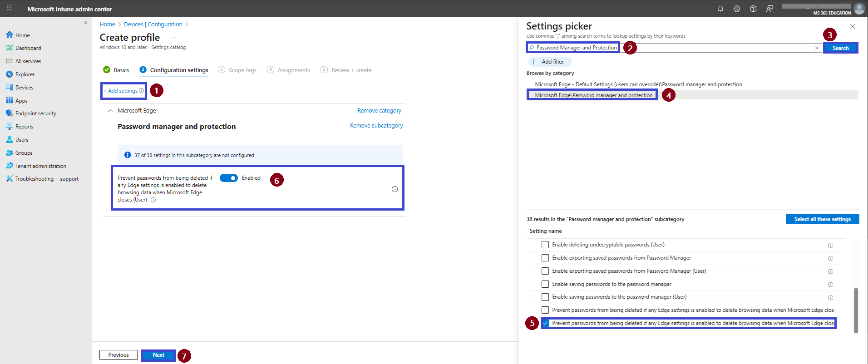Click the Next button
The height and width of the screenshot is (364, 868).
click(158, 355)
